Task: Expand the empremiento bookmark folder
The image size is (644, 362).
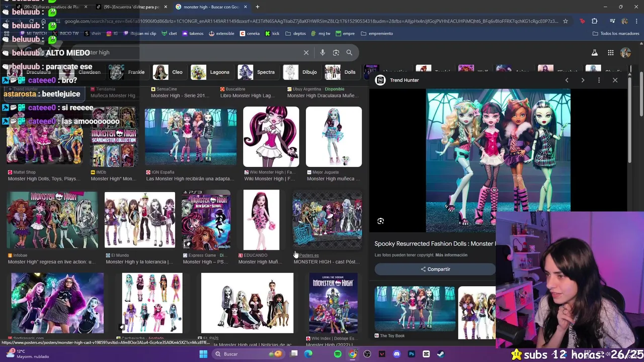Action: (x=377, y=34)
